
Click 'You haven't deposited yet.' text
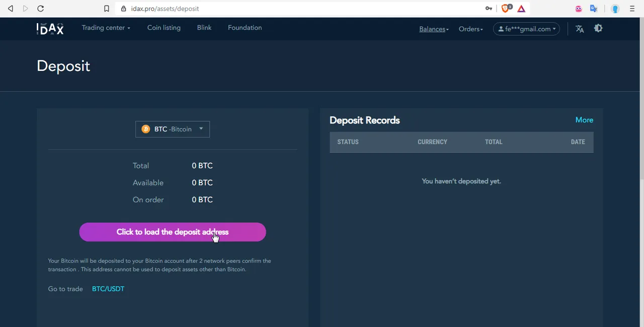point(461,181)
